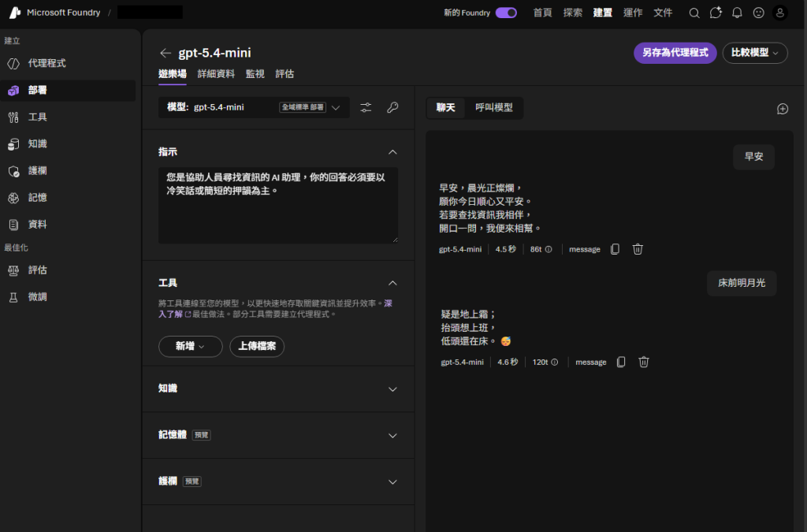Screen dimensions: 807x532
Task: Click the 代理程式 sidebar icon
Action: [13, 63]
